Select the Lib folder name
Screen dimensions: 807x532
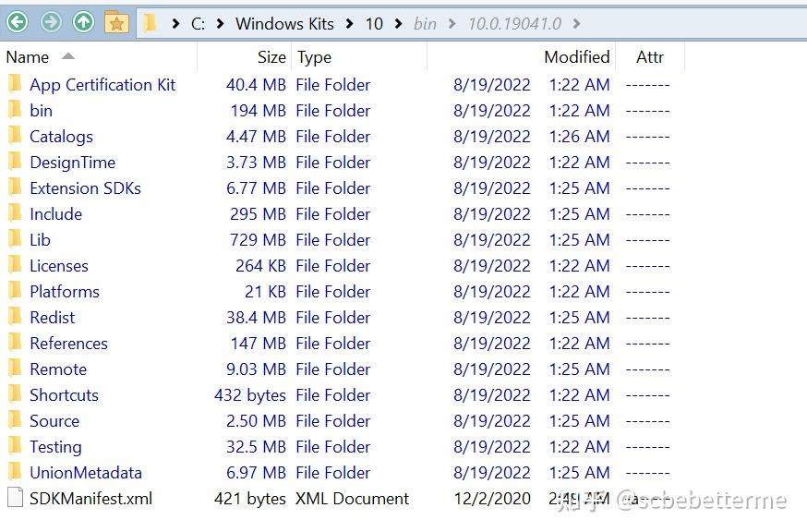pyautogui.click(x=40, y=239)
